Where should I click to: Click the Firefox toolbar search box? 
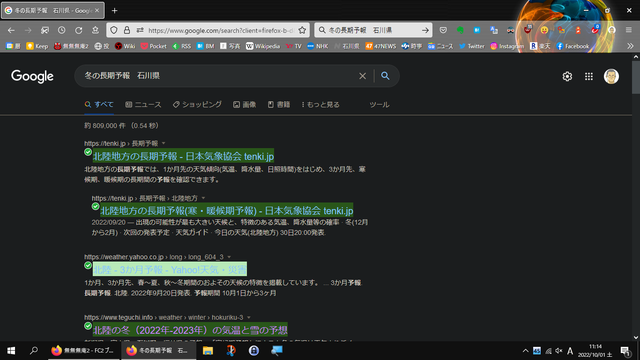pyautogui.click(x=373, y=30)
